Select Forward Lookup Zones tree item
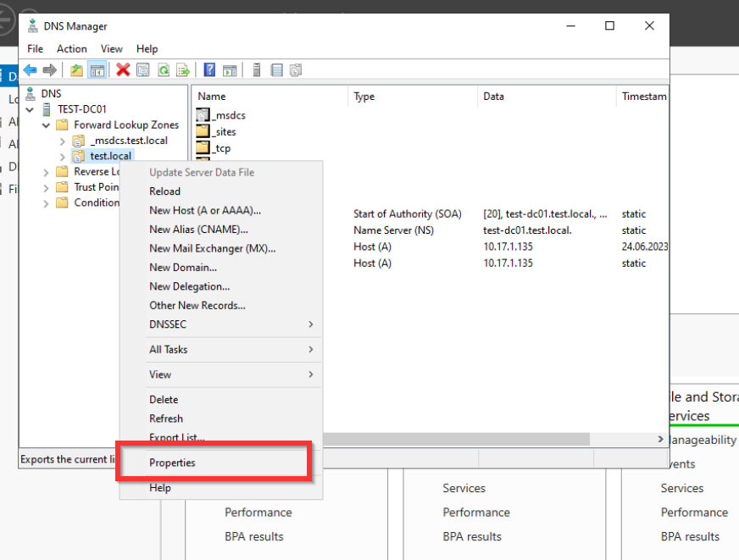Screen dimensions: 739x560 tap(125, 125)
